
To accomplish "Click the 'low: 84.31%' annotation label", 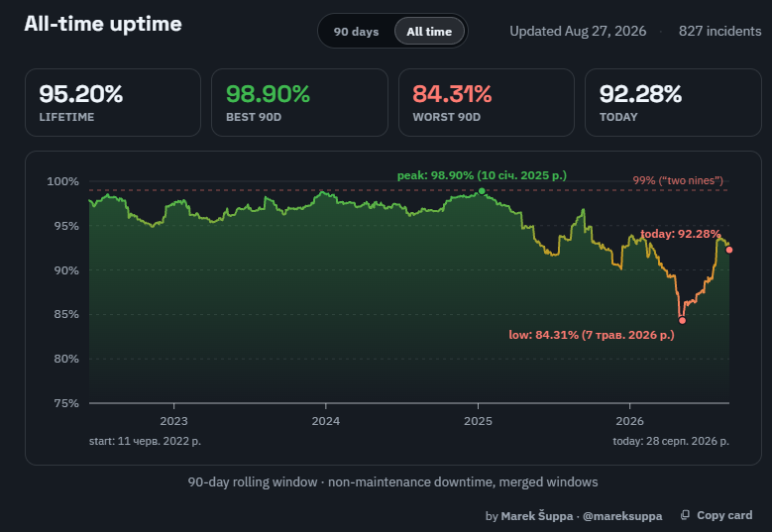I will 592,335.
